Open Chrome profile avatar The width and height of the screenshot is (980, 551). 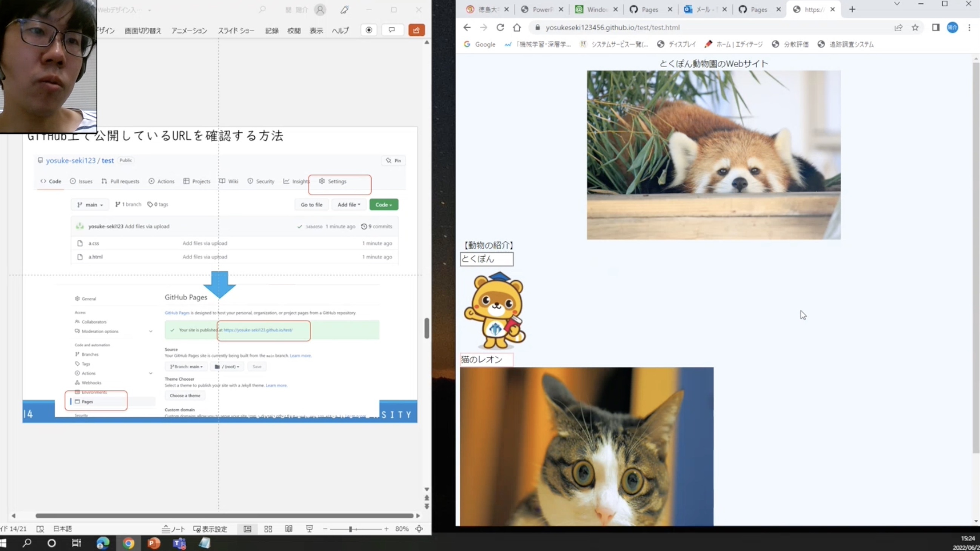[x=952, y=28]
